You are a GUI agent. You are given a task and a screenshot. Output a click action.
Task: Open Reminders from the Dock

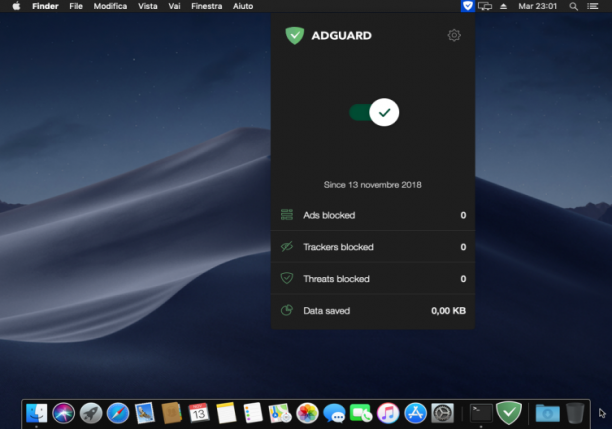[x=253, y=413]
